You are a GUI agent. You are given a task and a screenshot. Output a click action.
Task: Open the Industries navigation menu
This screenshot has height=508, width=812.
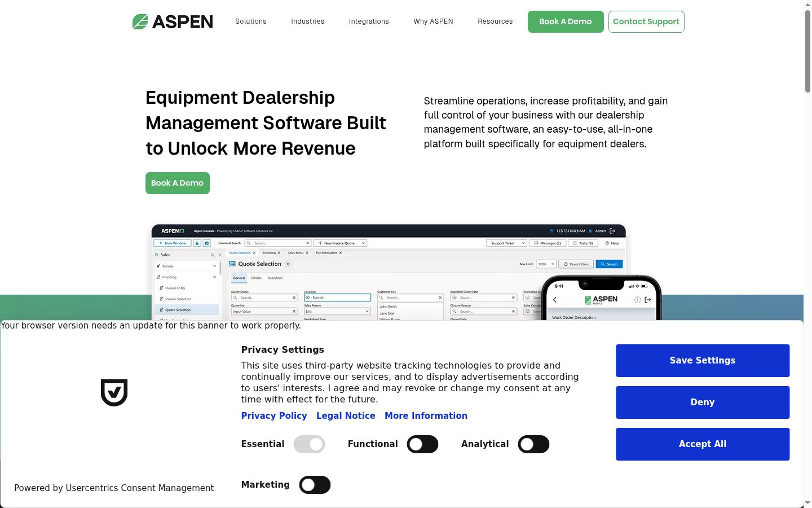coord(308,21)
